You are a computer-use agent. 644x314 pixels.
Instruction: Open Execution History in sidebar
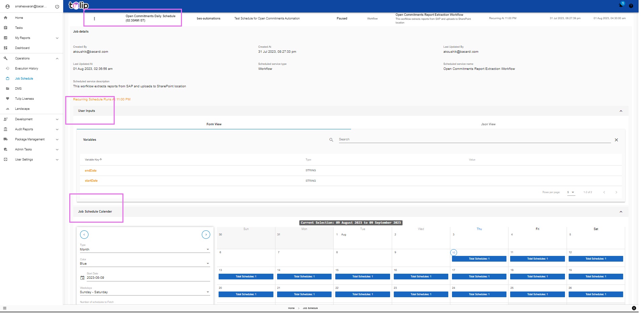tap(27, 69)
